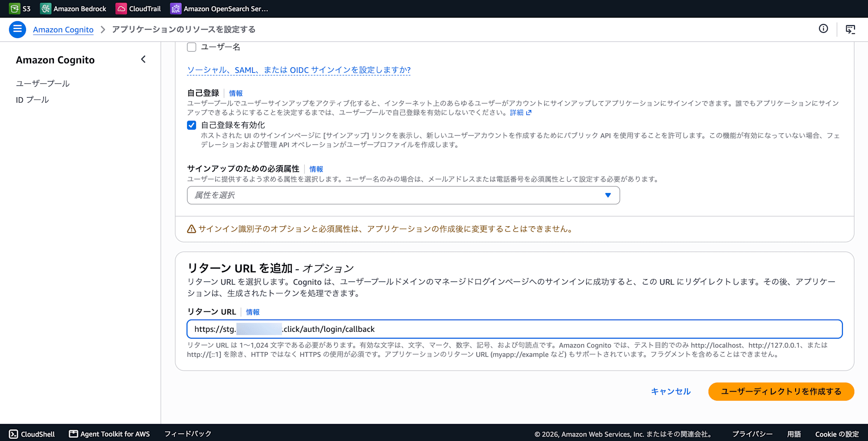Focus the リターン URL input field

tap(514, 329)
